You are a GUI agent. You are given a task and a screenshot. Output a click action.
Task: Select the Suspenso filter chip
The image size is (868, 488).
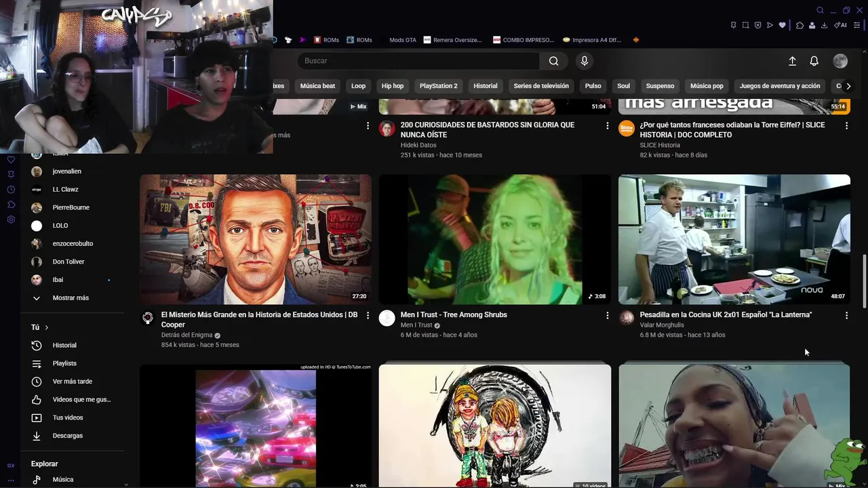(660, 86)
